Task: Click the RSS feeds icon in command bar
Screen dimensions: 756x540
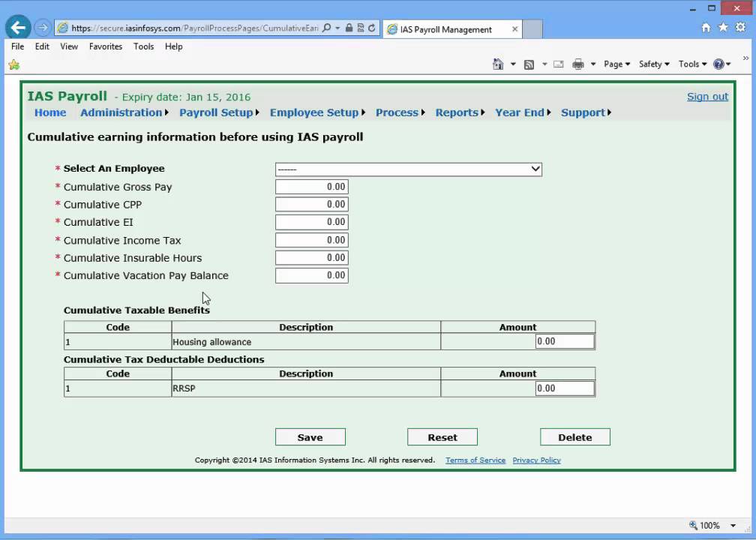Action: pos(529,64)
